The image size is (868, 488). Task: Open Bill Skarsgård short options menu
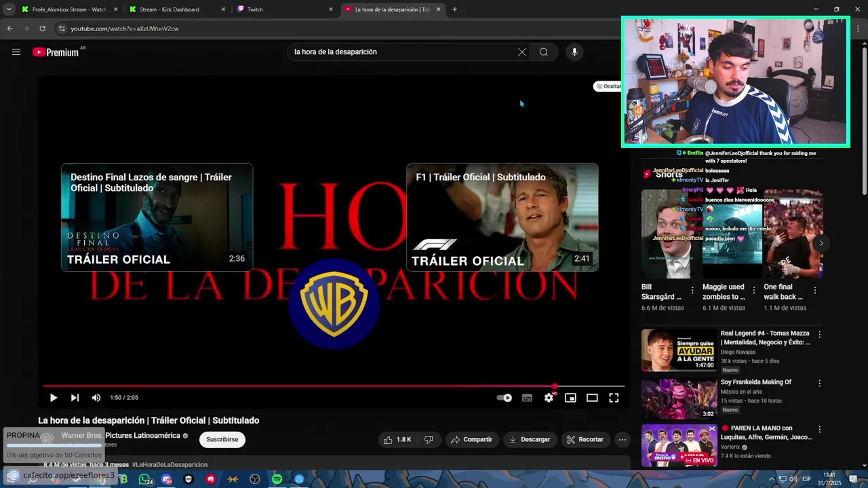(x=692, y=290)
